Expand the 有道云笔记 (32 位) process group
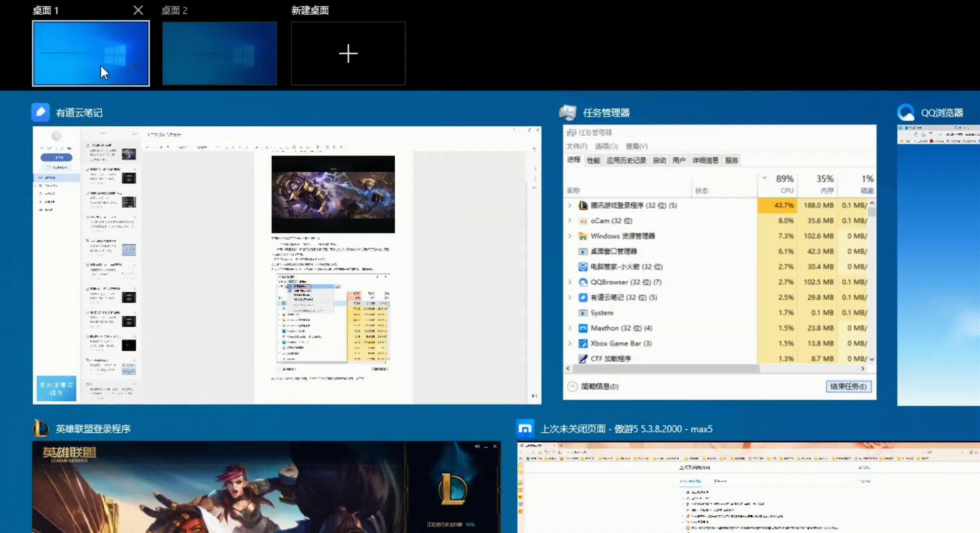The height and width of the screenshot is (533, 980). click(570, 298)
